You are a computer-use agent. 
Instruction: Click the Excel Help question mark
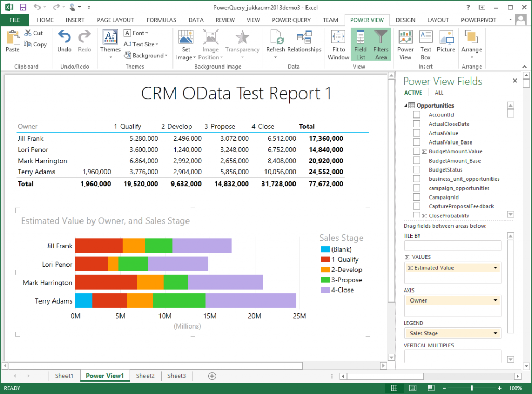[x=468, y=7]
